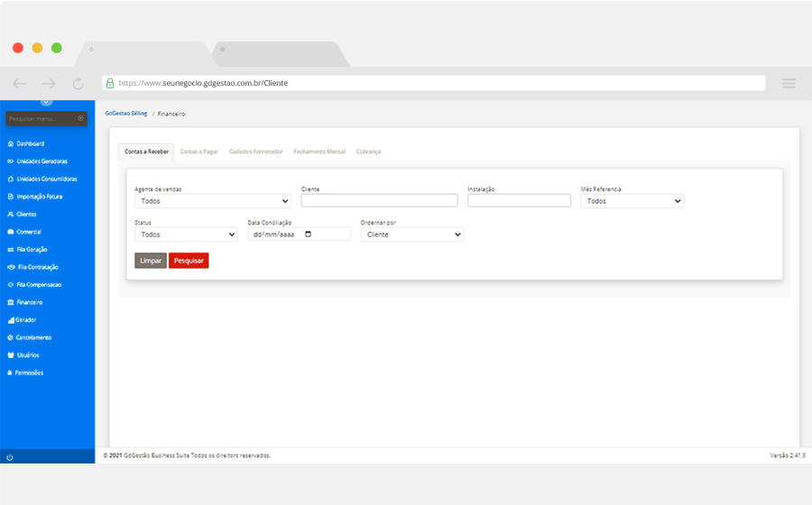Click the Fila Contratação handshake icon
Screen dimensions: 812x505
click(x=11, y=267)
